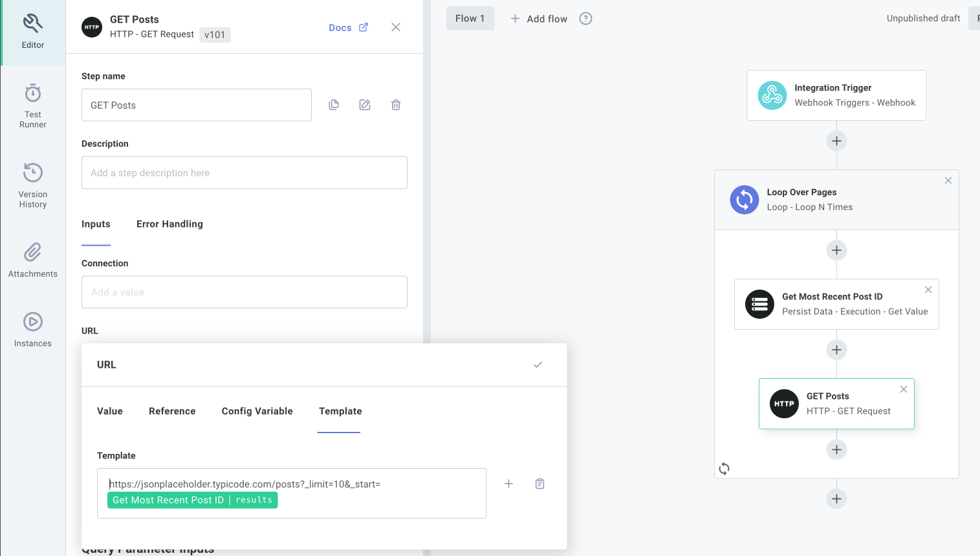Screen dimensions: 980x556
Task: Open the Attachments sidebar panel
Action: coord(33,260)
